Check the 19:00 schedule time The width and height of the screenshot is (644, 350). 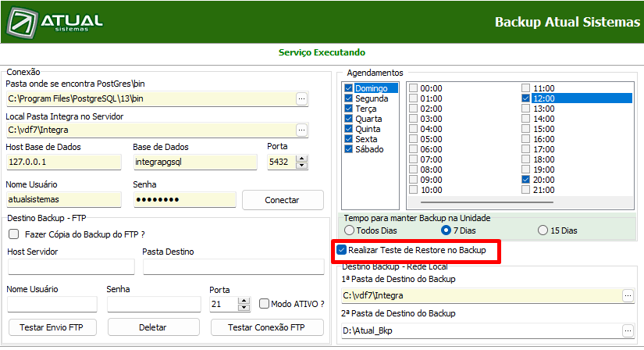pos(525,170)
